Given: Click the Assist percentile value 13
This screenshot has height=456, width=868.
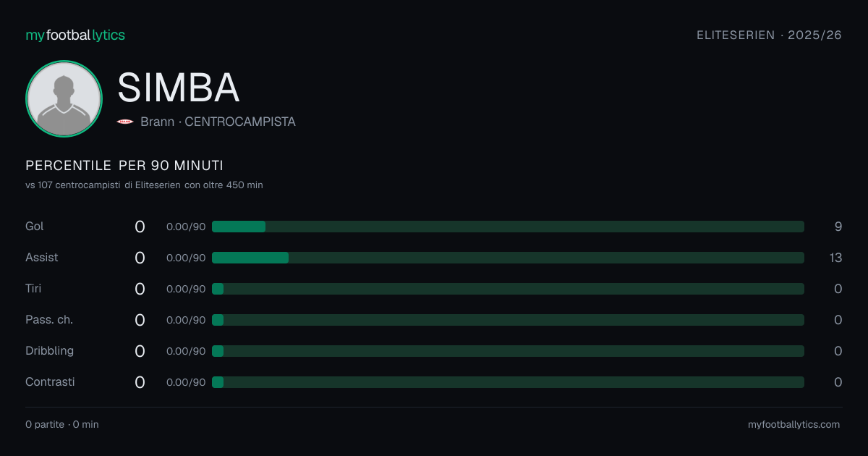Looking at the screenshot, I should 836,258.
